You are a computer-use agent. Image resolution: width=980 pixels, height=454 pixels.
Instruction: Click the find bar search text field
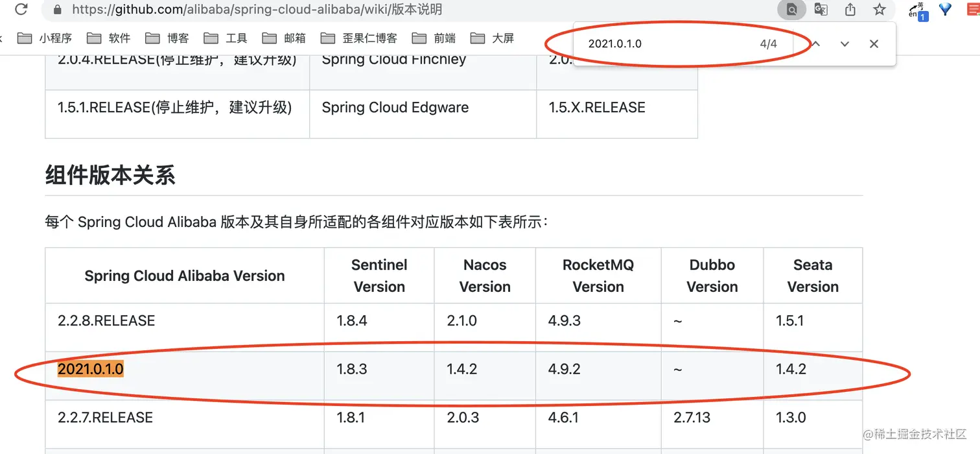click(x=668, y=44)
